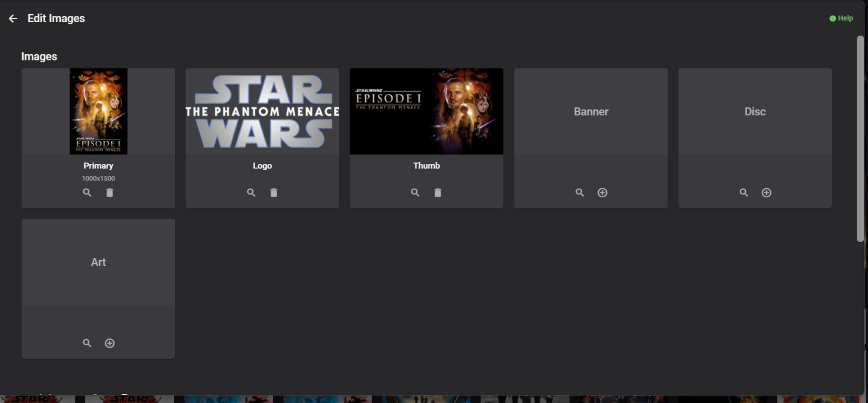Search for a replacement Logo image

[x=251, y=192]
